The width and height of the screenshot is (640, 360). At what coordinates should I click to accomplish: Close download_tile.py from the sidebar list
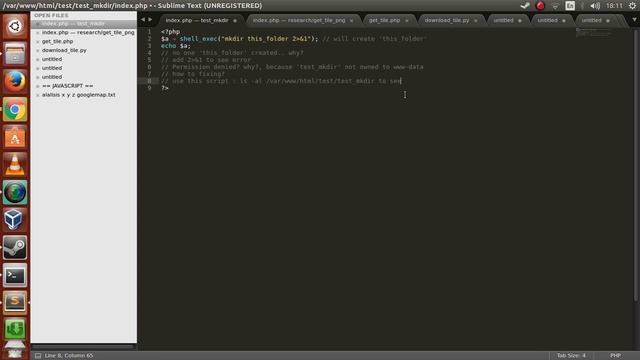[x=38, y=51]
